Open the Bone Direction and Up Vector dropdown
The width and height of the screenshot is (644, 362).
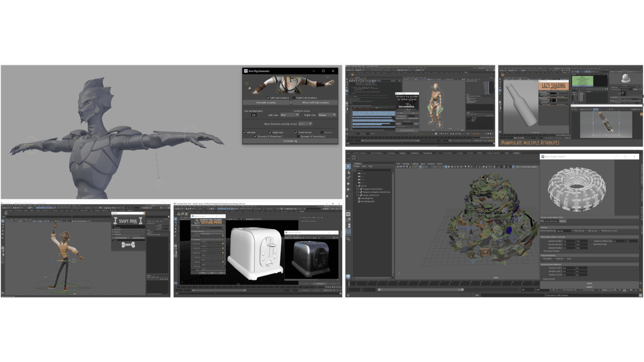point(310,124)
